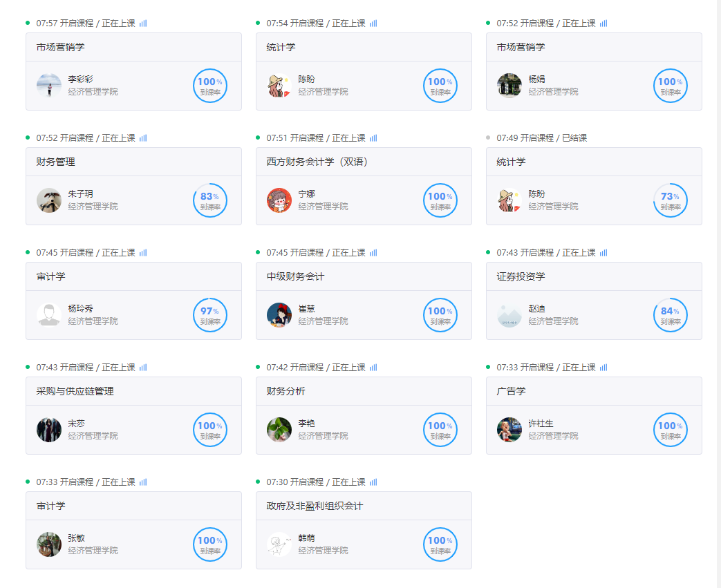Click the bar chart icon beside 07:54 开启课程
The width and height of the screenshot is (721, 588).
pyautogui.click(x=373, y=23)
